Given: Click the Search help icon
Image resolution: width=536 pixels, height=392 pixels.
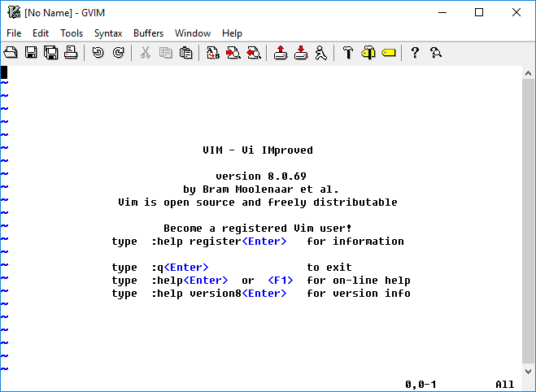Looking at the screenshot, I should 436,53.
